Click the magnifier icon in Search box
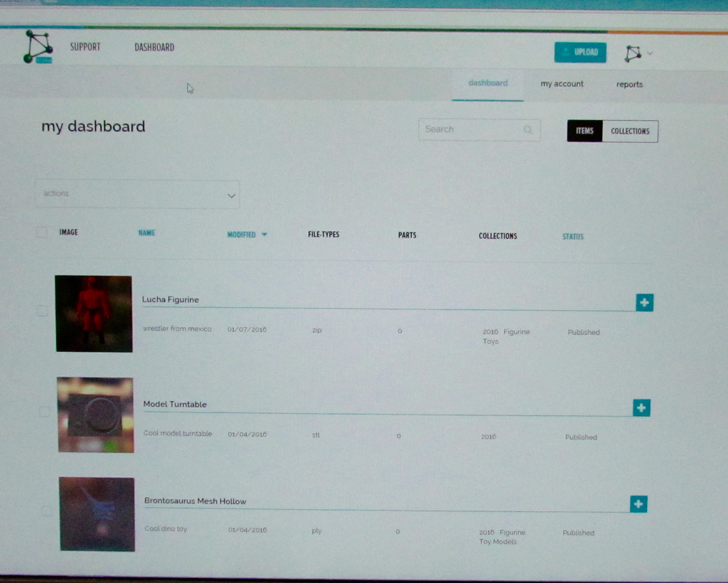Viewport: 728px width, 583px height. 528,130
